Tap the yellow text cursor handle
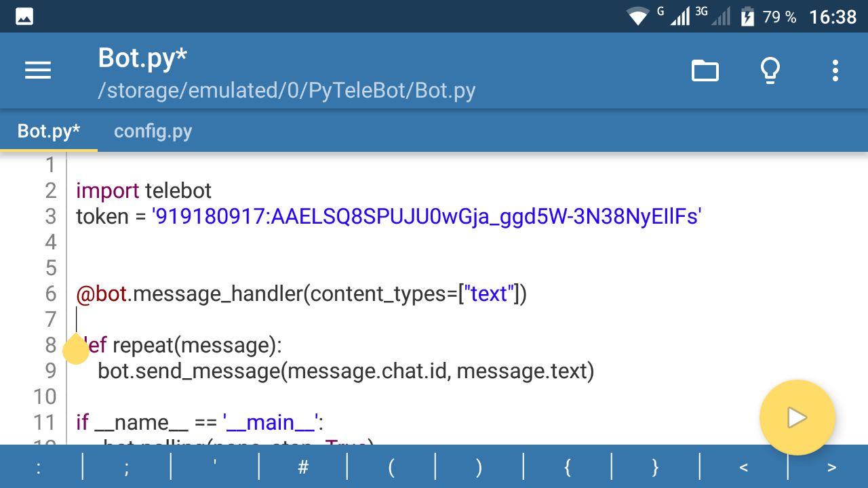The image size is (868, 488). tap(76, 349)
